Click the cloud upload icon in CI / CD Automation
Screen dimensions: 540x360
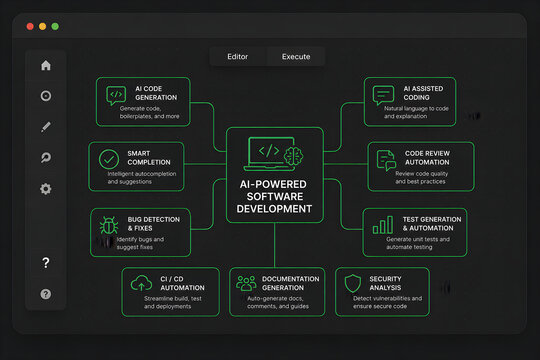(x=141, y=283)
